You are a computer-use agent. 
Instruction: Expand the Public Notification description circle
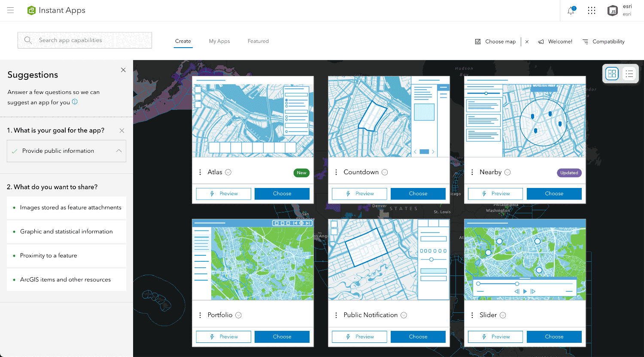click(403, 315)
